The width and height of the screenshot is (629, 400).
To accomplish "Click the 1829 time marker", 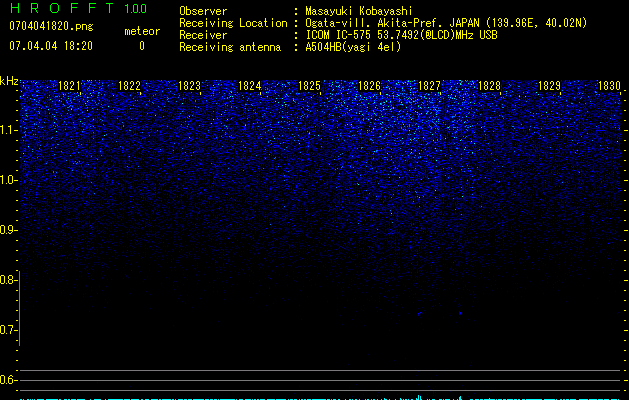I will click(549, 86).
